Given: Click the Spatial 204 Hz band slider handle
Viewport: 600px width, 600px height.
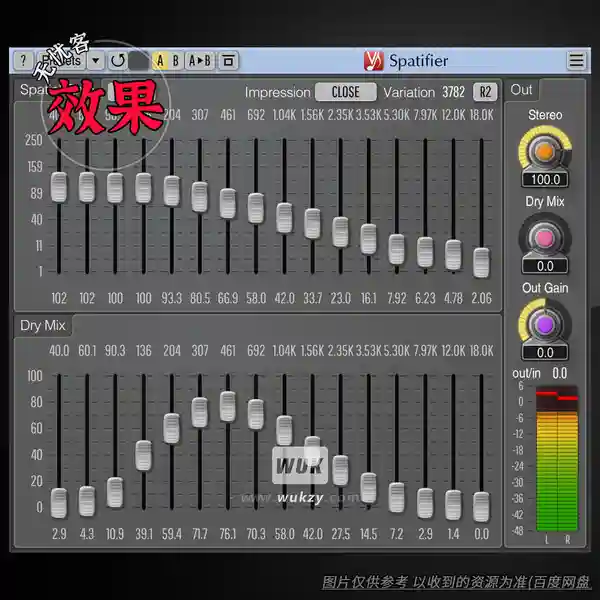Looking at the screenshot, I should (172, 191).
